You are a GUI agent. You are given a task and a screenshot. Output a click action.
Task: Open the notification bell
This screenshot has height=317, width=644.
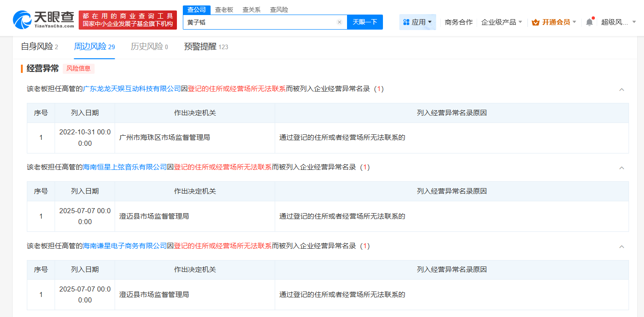590,21
